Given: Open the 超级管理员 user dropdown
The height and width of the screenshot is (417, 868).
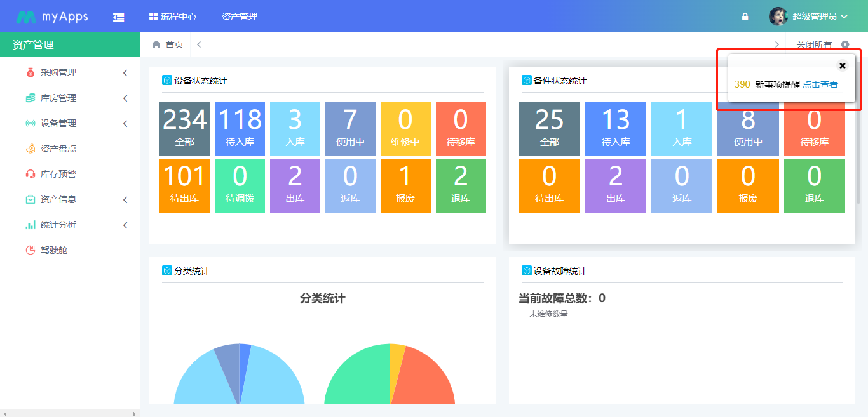Looking at the screenshot, I should point(820,17).
